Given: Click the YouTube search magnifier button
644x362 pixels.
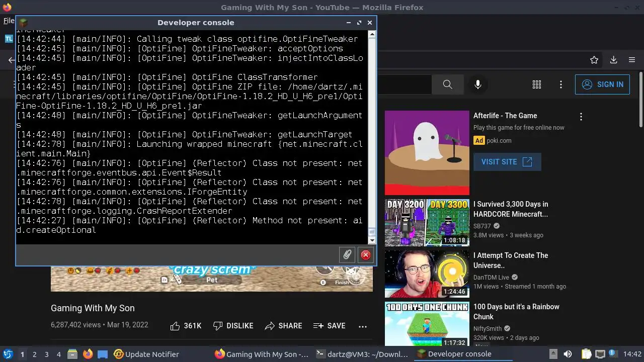Looking at the screenshot, I should pos(448,84).
